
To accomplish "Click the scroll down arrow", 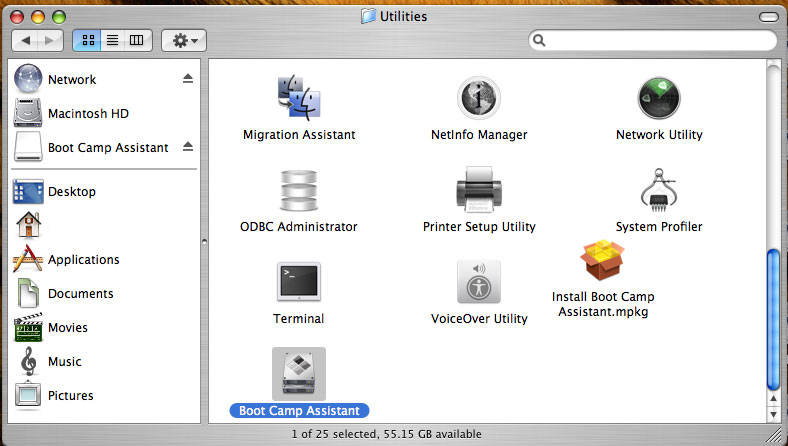I will (773, 414).
